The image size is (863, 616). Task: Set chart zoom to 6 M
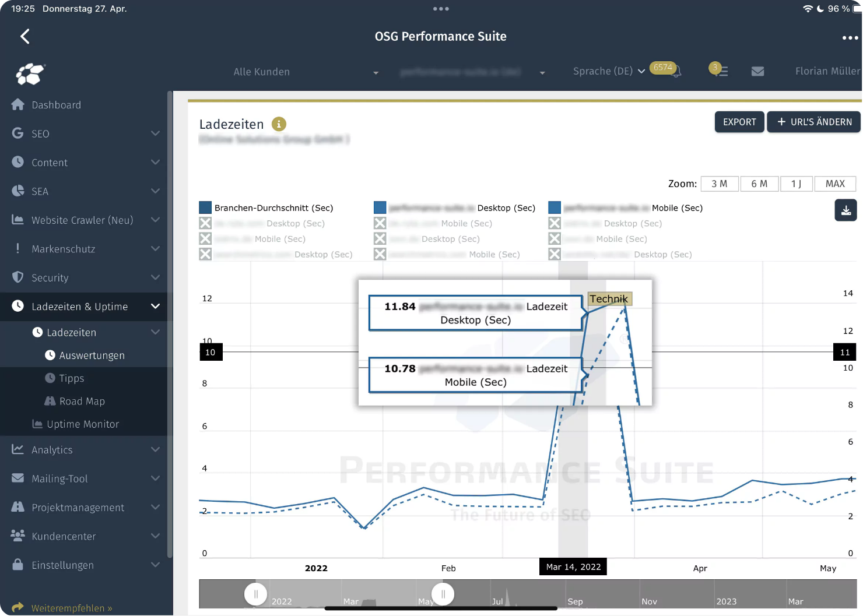coord(759,184)
